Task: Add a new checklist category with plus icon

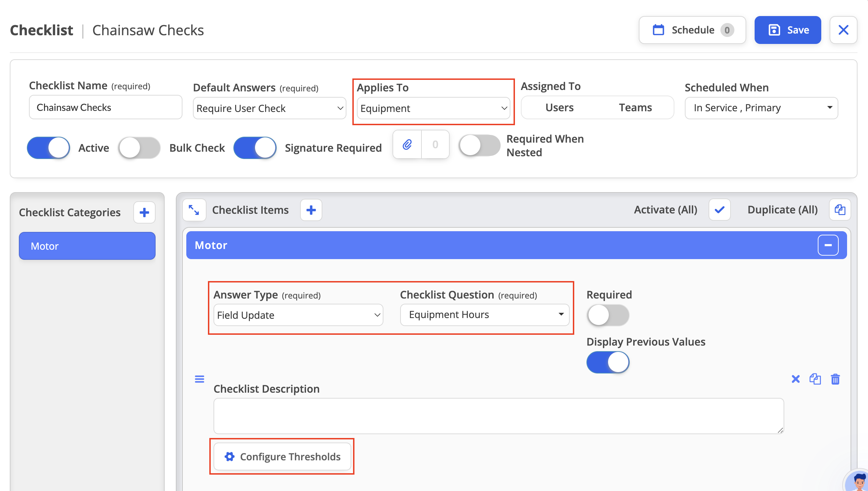Action: 144,212
